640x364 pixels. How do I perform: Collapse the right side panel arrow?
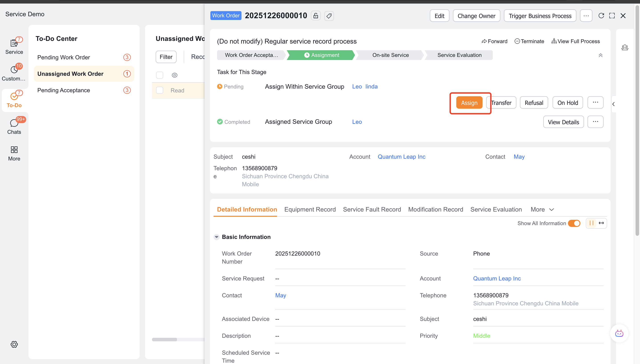pyautogui.click(x=613, y=104)
